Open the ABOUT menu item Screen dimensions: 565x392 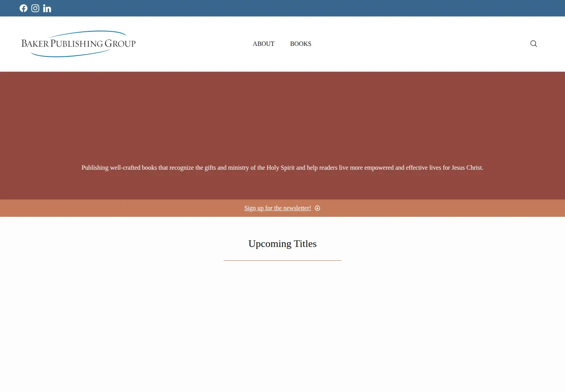point(264,44)
